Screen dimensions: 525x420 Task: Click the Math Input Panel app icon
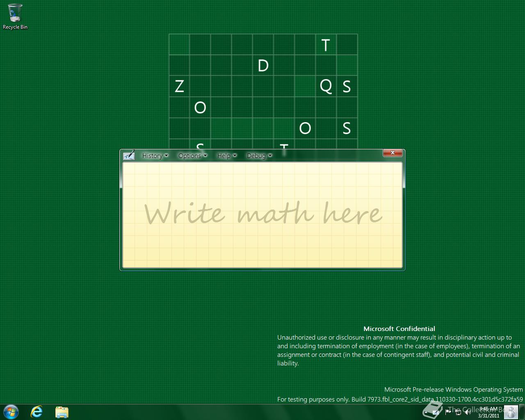[x=129, y=155]
